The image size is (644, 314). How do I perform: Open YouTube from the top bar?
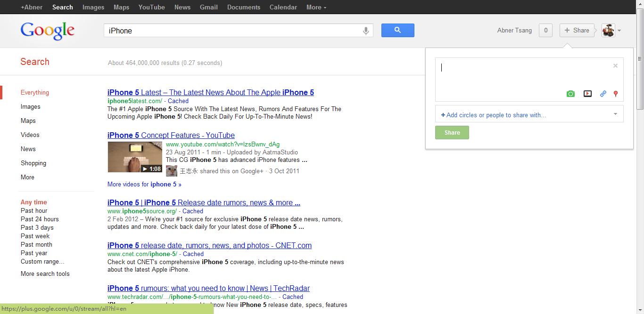pyautogui.click(x=152, y=7)
